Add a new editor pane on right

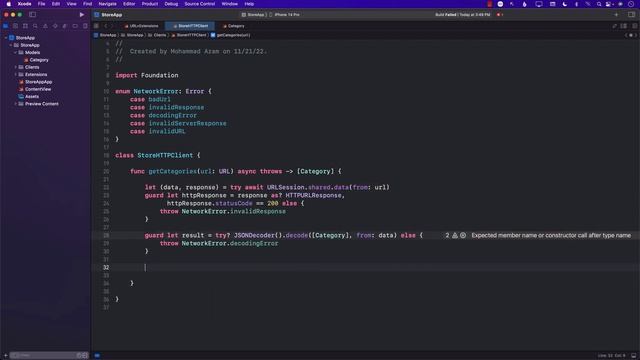634,26
